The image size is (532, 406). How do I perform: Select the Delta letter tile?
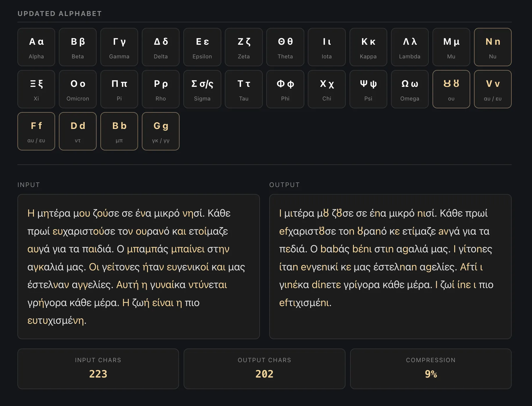pos(160,47)
